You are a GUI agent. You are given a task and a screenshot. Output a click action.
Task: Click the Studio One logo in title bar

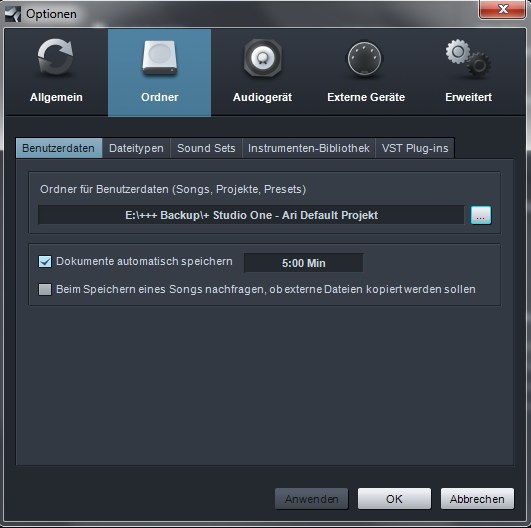(x=13, y=14)
